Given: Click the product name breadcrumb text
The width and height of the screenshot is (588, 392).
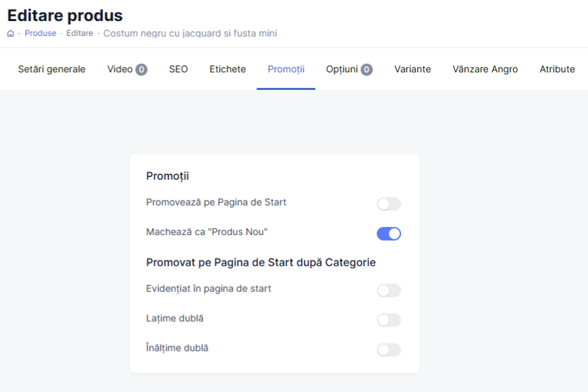Looking at the screenshot, I should coord(190,33).
